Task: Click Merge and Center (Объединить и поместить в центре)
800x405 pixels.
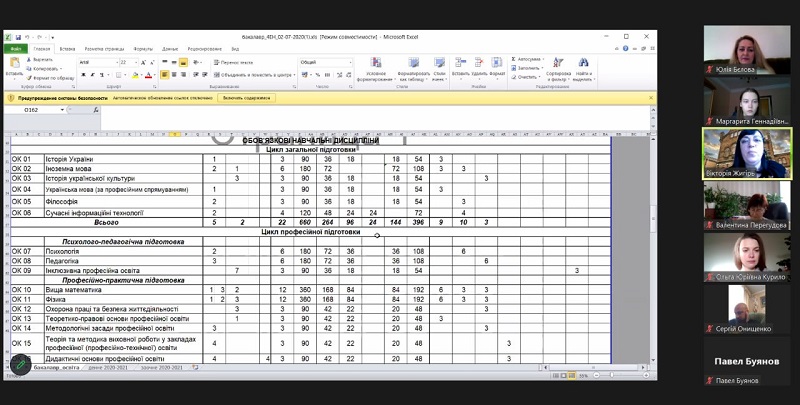Action: [254, 75]
